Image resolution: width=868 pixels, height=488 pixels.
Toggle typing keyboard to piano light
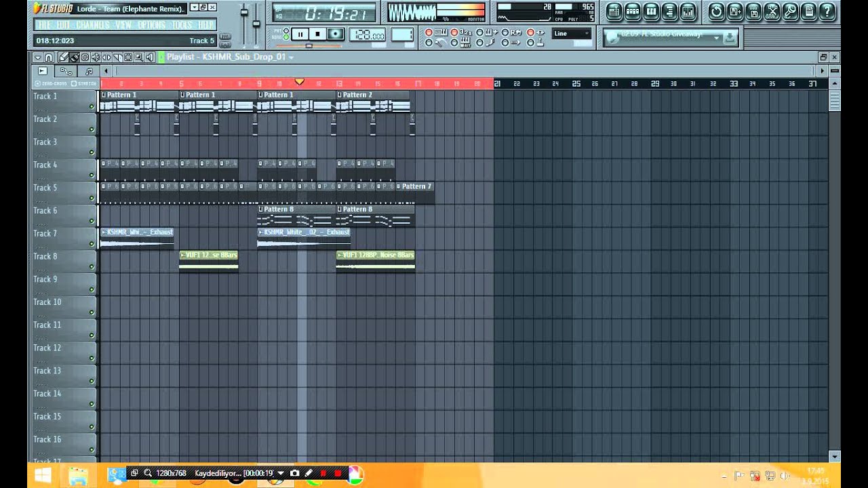point(429,33)
